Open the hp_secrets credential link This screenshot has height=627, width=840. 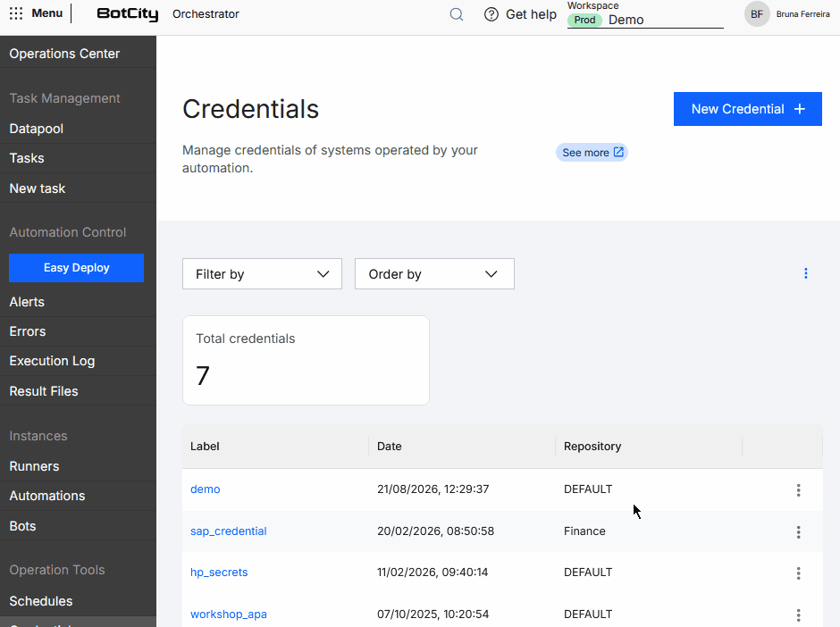coord(219,573)
